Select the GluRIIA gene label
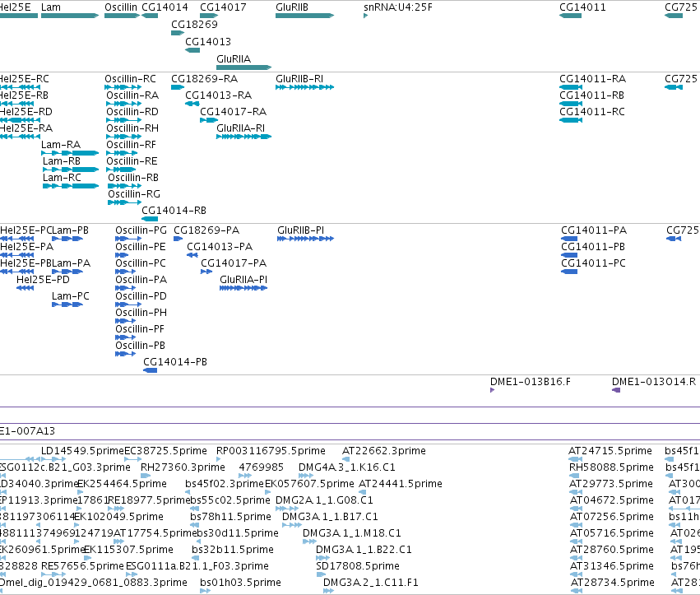 pos(234,59)
